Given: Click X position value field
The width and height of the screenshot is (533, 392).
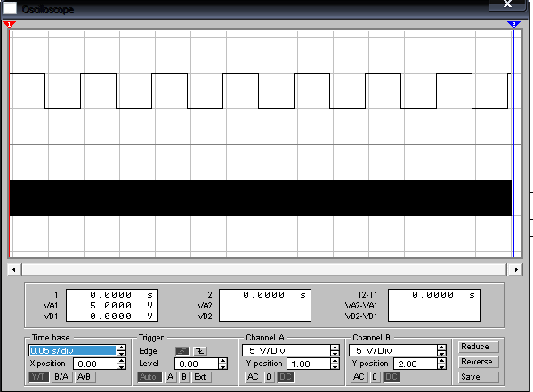Looking at the screenshot, I should click(95, 364).
